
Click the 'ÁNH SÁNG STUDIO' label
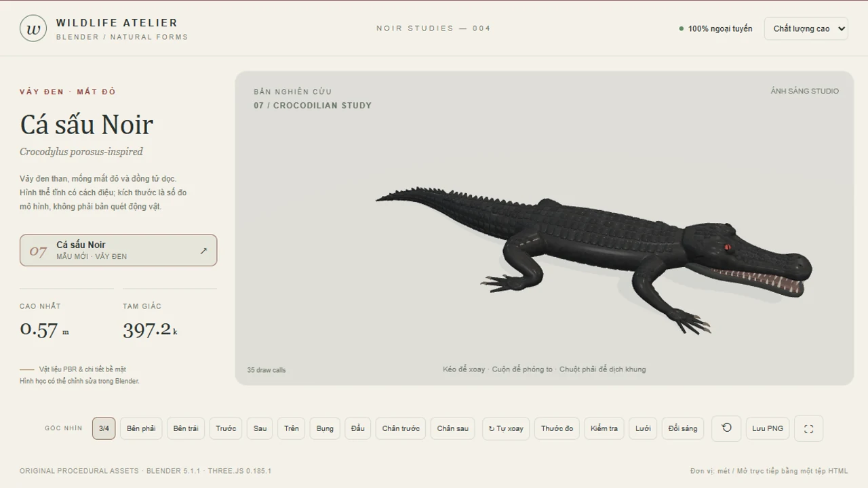click(x=804, y=91)
